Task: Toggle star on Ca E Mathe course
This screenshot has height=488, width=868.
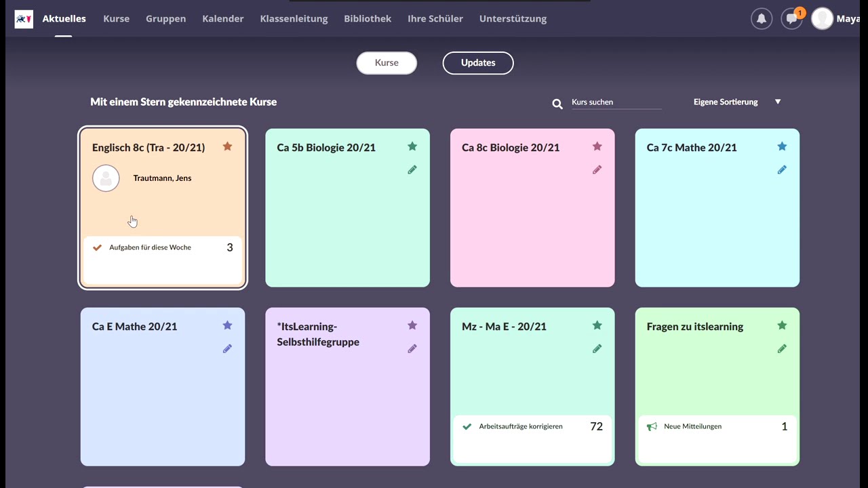Action: pos(227,325)
